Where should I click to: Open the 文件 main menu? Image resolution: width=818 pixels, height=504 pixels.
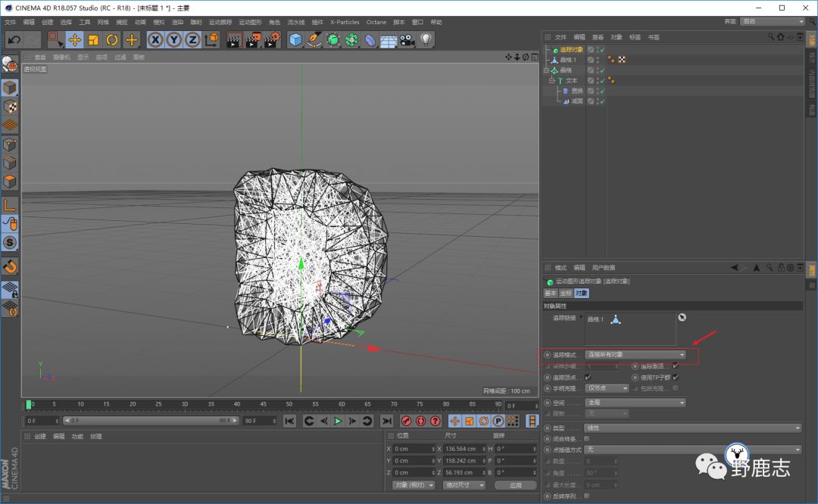11,23
